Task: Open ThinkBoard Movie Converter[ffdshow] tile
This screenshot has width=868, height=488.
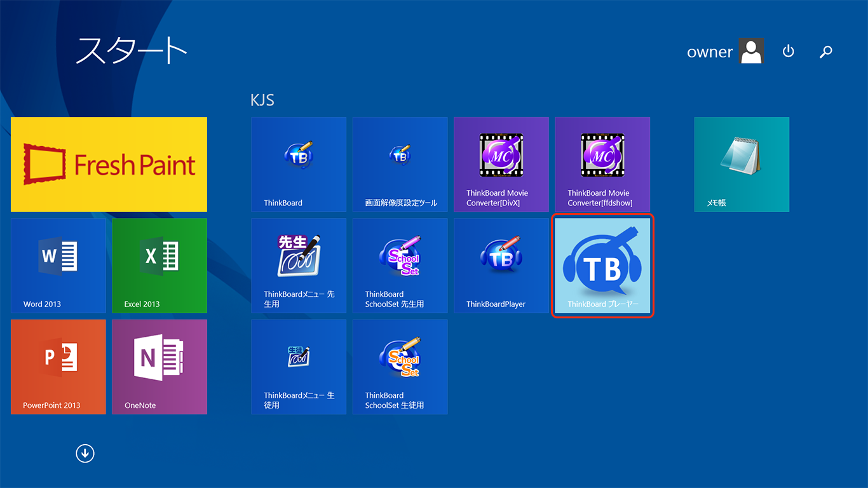Action: point(602,164)
